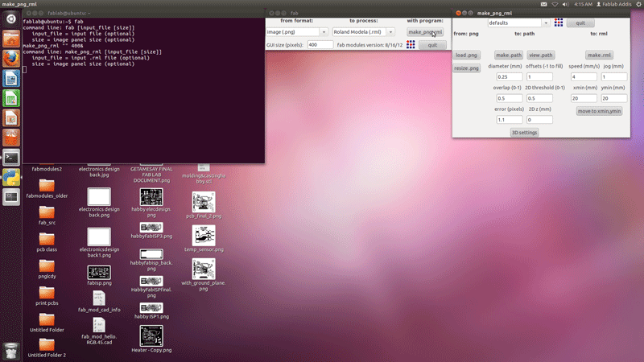Viewport: 644px width, 362px height.
Task: Select the fab_mod_cad_info file icon
Action: 99,298
